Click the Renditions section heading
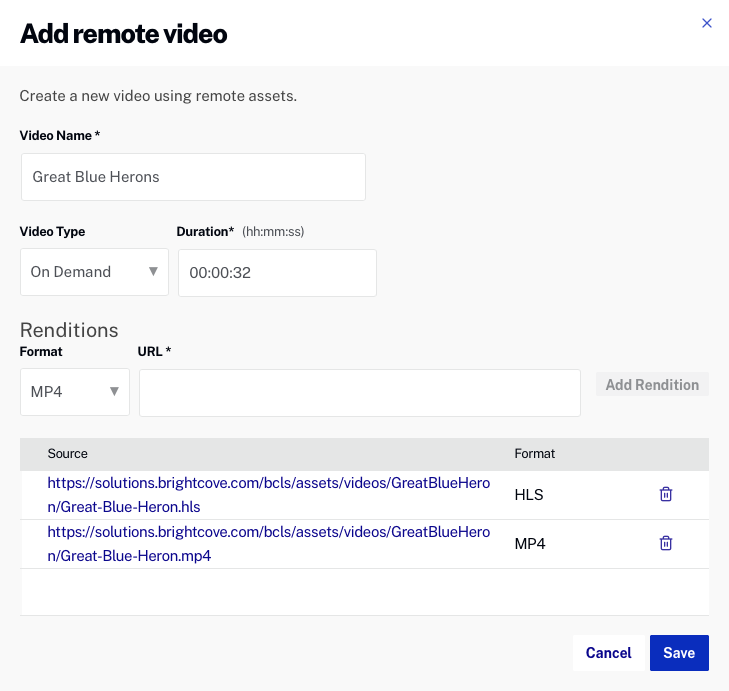Image resolution: width=729 pixels, height=691 pixels. click(x=69, y=330)
